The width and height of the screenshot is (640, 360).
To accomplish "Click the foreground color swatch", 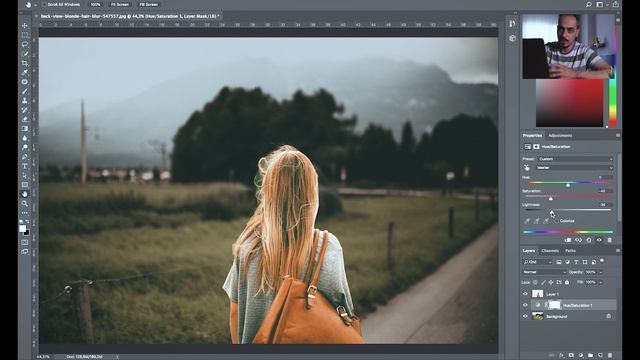I will point(22,229).
